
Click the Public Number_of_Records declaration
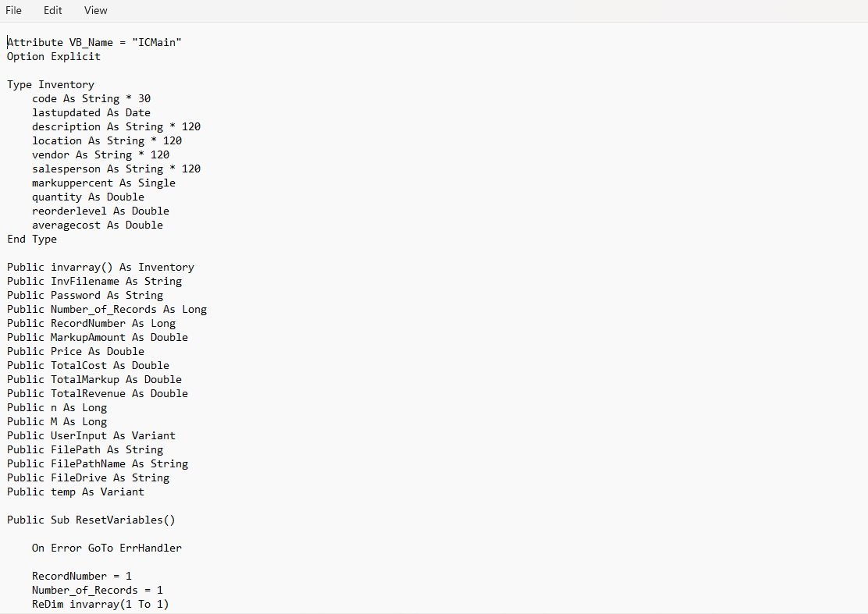[x=105, y=309]
